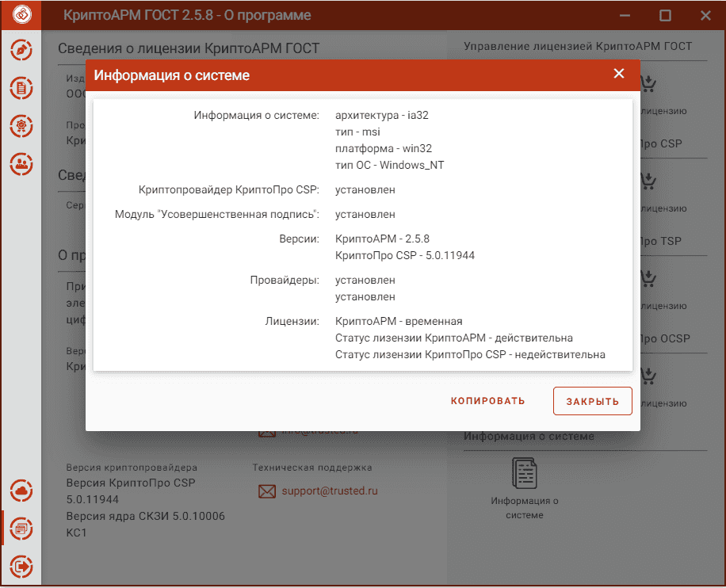The width and height of the screenshot is (726, 588).
Task: Click the КОПИРОВАТЬ button
Action: pyautogui.click(x=488, y=401)
